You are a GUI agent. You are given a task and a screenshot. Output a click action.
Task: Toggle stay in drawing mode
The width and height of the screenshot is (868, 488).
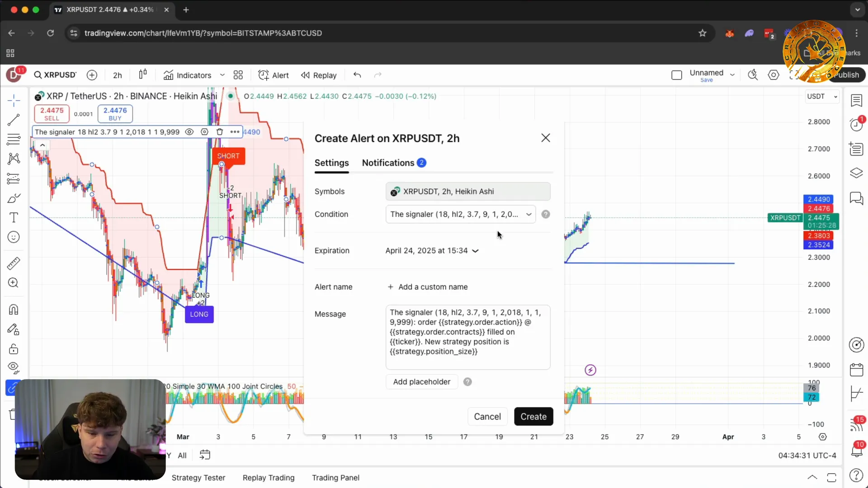pos(14,329)
